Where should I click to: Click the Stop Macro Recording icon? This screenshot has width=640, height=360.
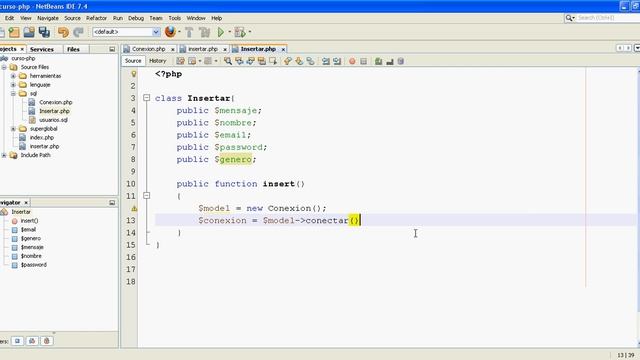[363, 61]
